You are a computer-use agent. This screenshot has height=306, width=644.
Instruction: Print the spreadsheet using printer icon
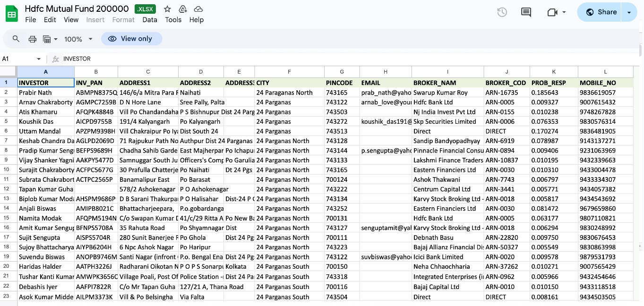(x=32, y=39)
